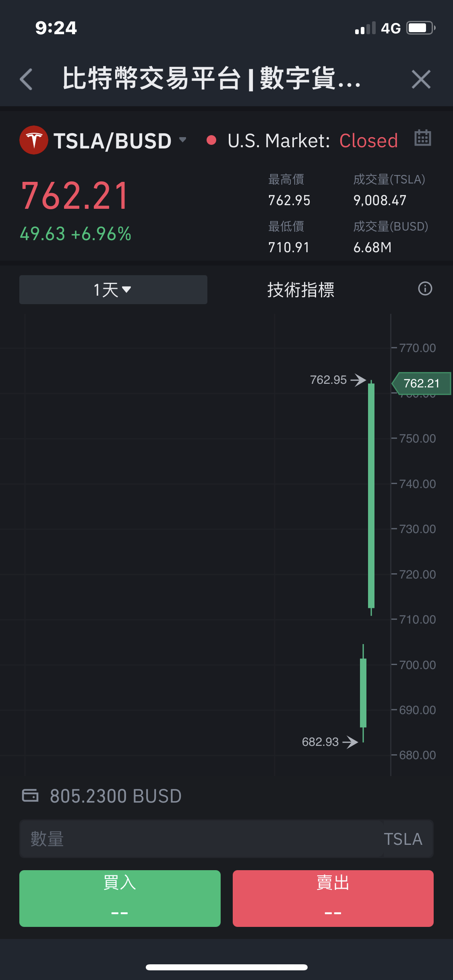Screen dimensions: 453x980
Task: Open the 1天 interval dropdown
Action: point(113,290)
